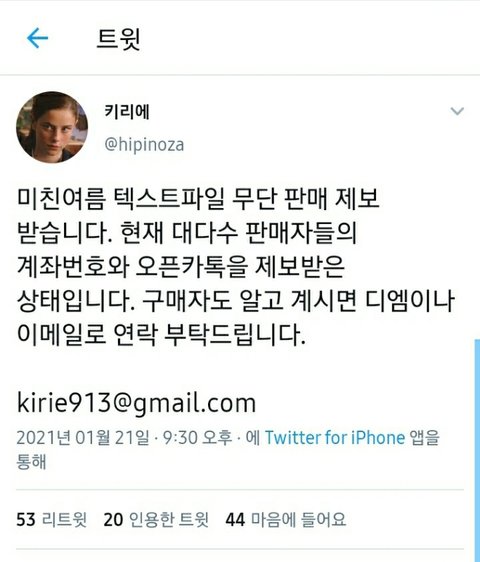Screen dimensions: 480x562
Task: Open the 키리에 profile picture
Action: 52,127
